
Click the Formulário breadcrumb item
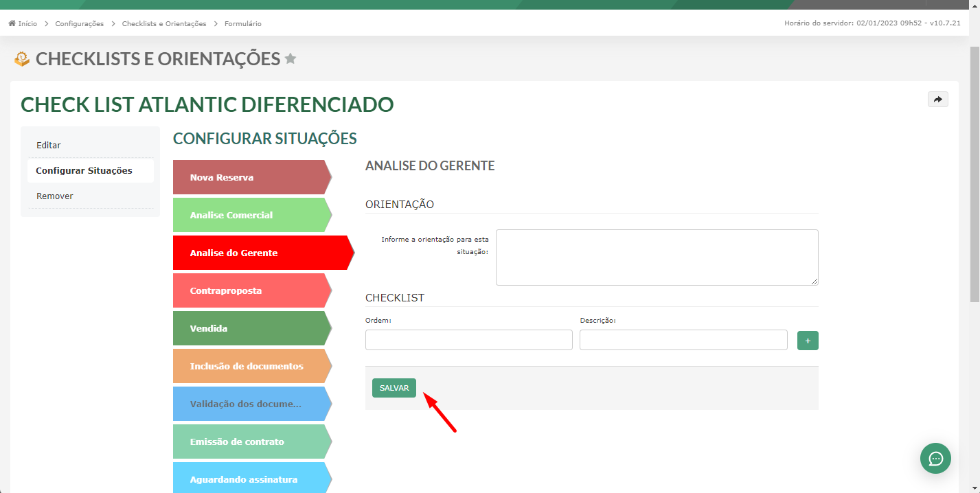point(243,23)
